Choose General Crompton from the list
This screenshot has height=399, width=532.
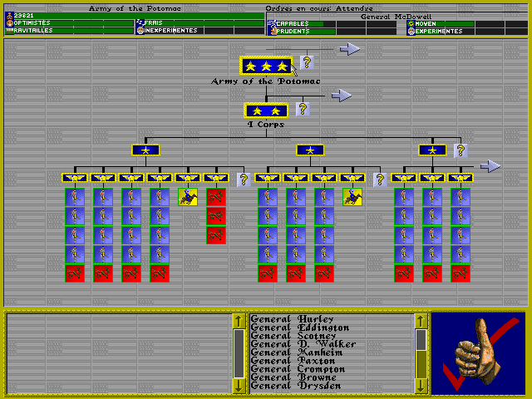point(298,369)
